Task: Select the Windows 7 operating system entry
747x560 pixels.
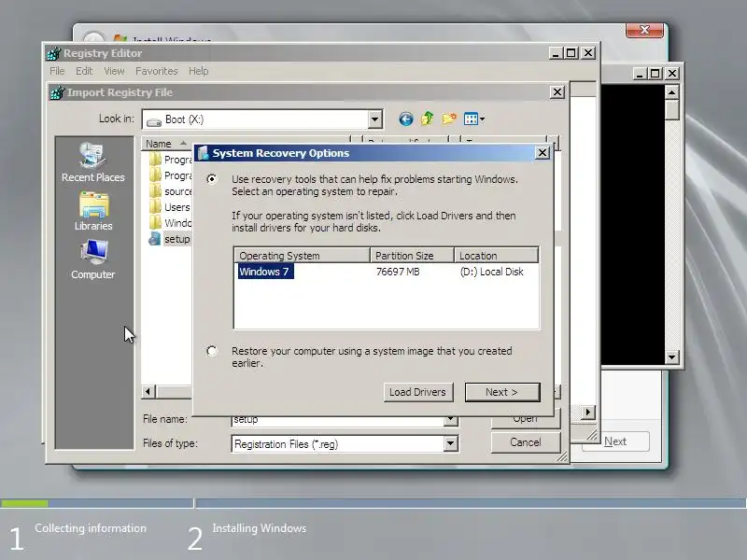Action: click(x=265, y=272)
